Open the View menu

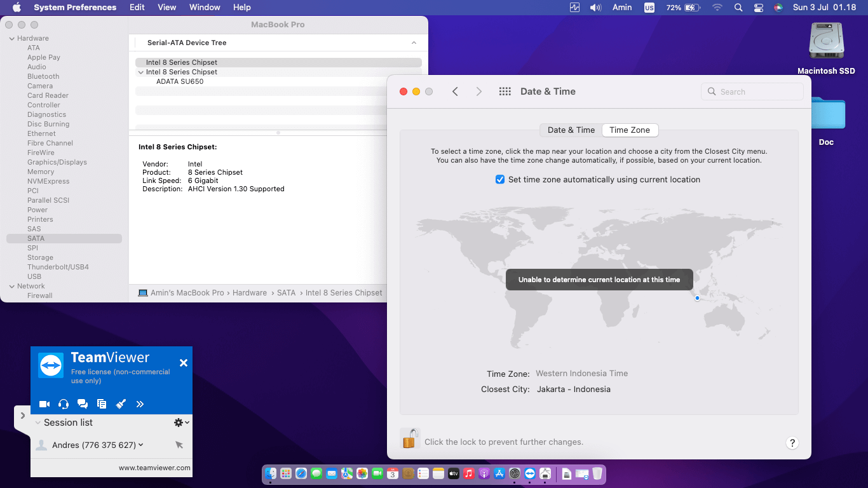tap(167, 8)
